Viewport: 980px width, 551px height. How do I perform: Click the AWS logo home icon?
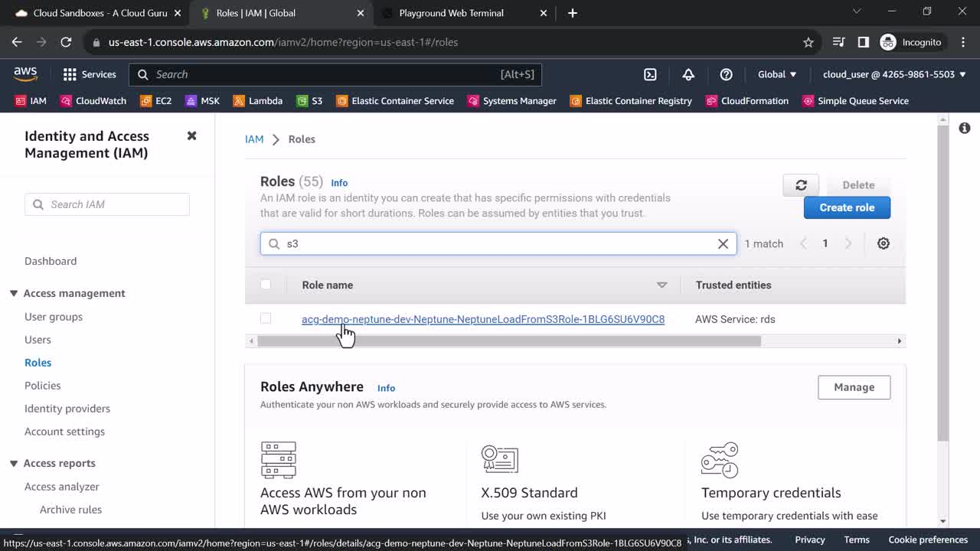(25, 74)
